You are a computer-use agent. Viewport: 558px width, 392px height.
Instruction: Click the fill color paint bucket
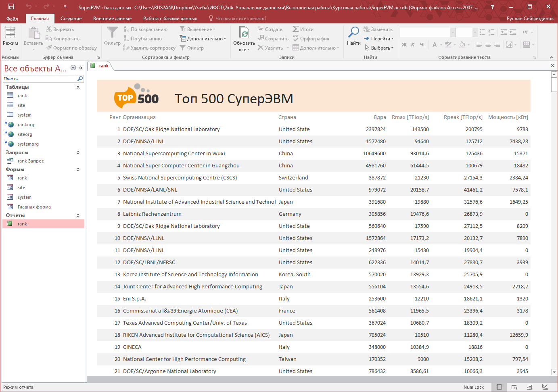tap(462, 45)
